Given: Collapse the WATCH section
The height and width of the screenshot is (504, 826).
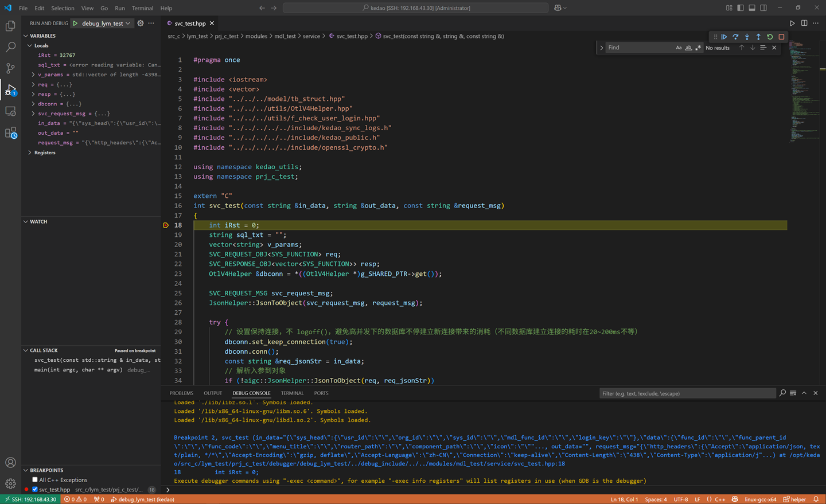Looking at the screenshot, I should point(26,221).
